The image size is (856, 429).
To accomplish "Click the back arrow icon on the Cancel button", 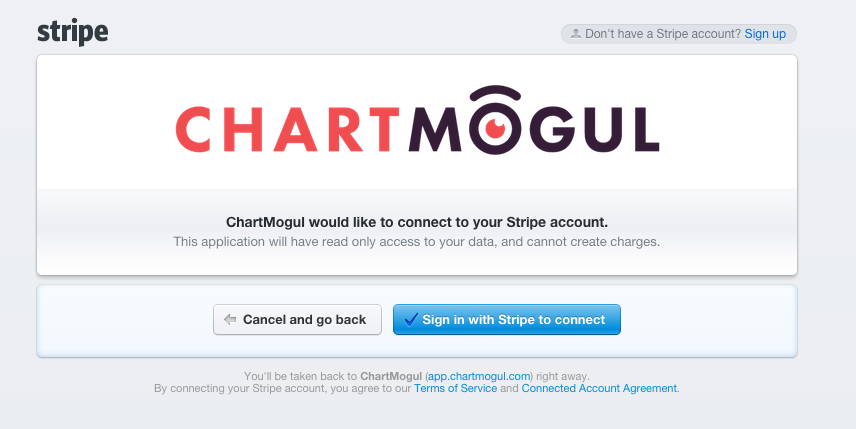I will click(x=230, y=319).
